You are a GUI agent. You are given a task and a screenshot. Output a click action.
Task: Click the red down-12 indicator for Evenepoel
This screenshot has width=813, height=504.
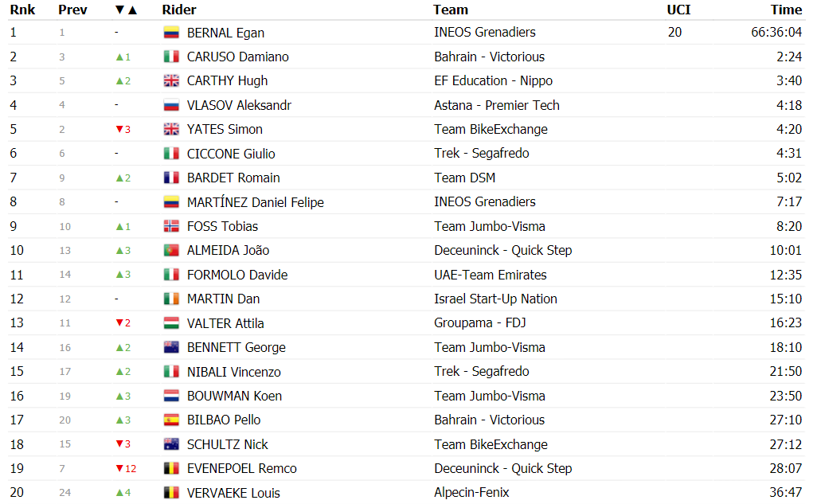[126, 469]
